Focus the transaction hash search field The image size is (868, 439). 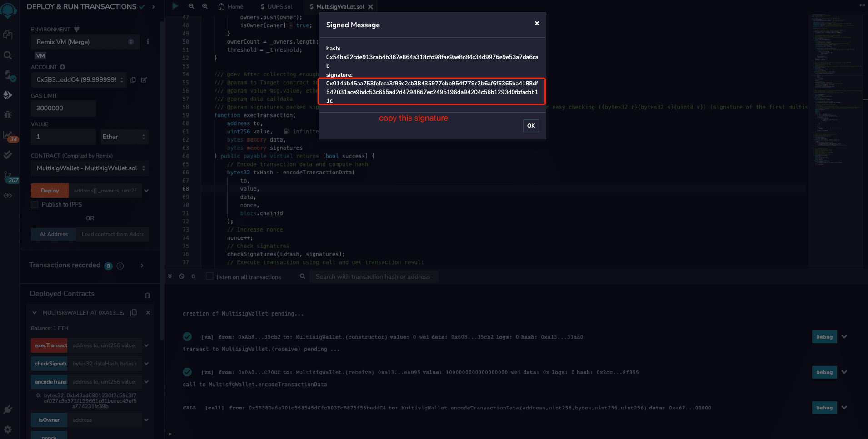point(374,276)
